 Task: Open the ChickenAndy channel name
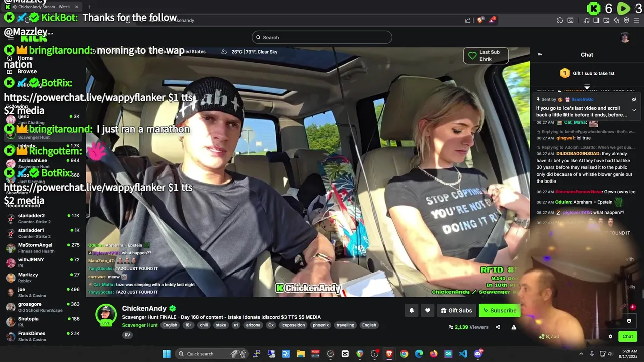(144, 308)
